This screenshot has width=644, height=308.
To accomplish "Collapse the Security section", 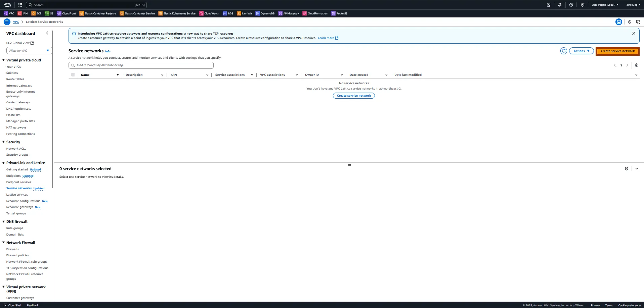I will click(x=3, y=142).
